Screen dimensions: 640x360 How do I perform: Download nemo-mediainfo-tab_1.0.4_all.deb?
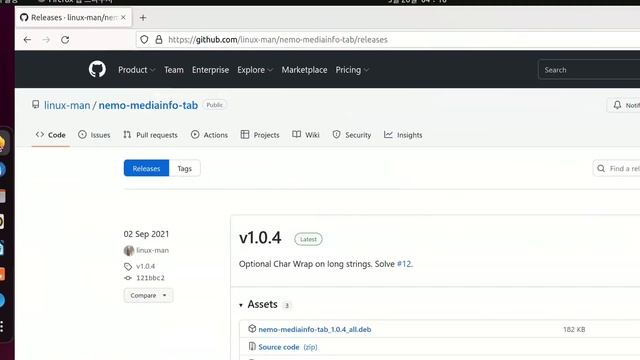(315, 329)
